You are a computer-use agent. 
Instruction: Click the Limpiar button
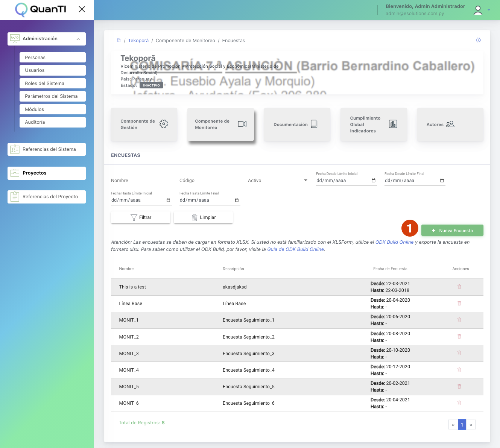[204, 217]
